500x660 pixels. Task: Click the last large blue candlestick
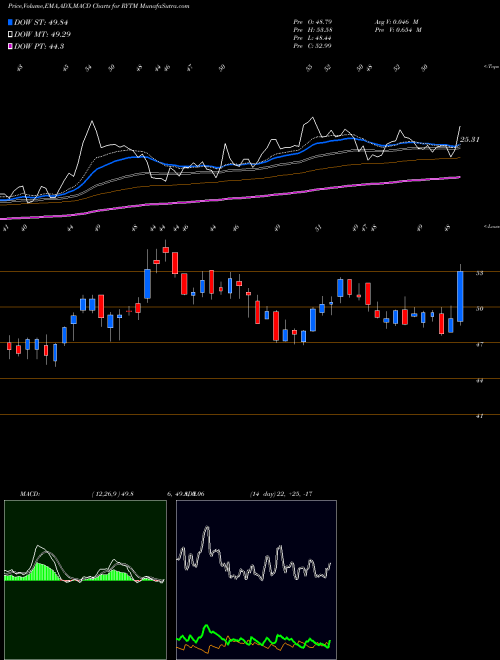point(460,297)
